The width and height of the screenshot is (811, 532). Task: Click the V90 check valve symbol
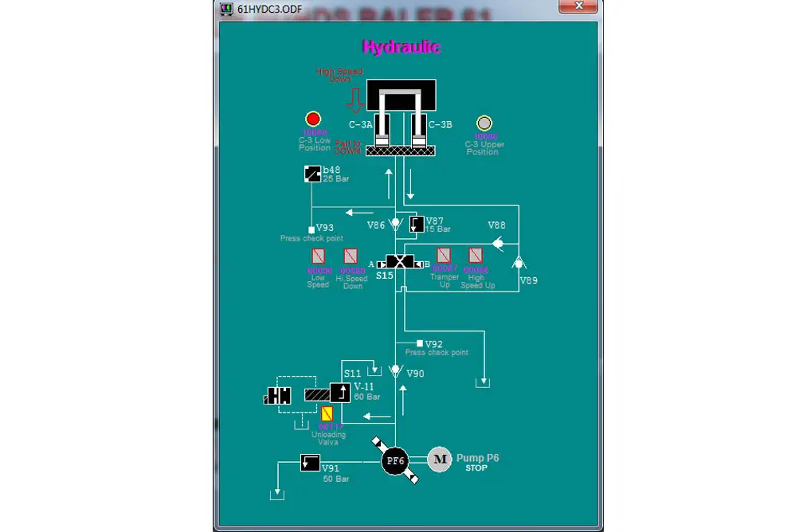pos(395,370)
